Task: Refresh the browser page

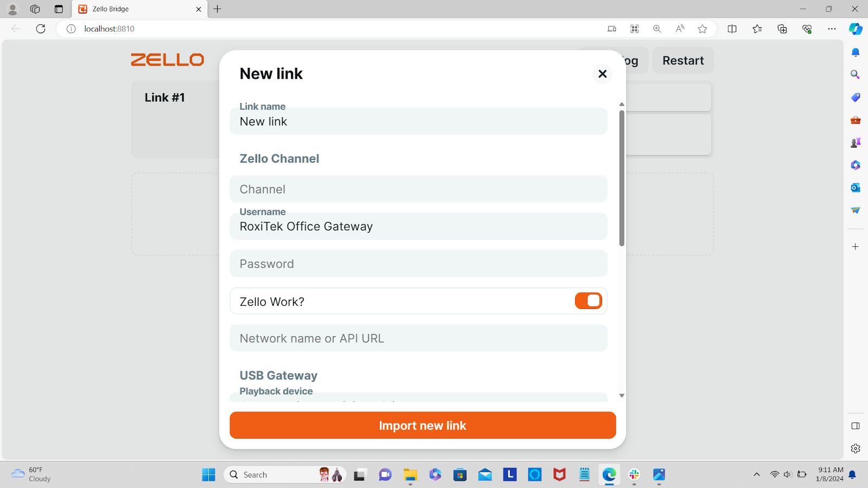Action: click(x=41, y=29)
